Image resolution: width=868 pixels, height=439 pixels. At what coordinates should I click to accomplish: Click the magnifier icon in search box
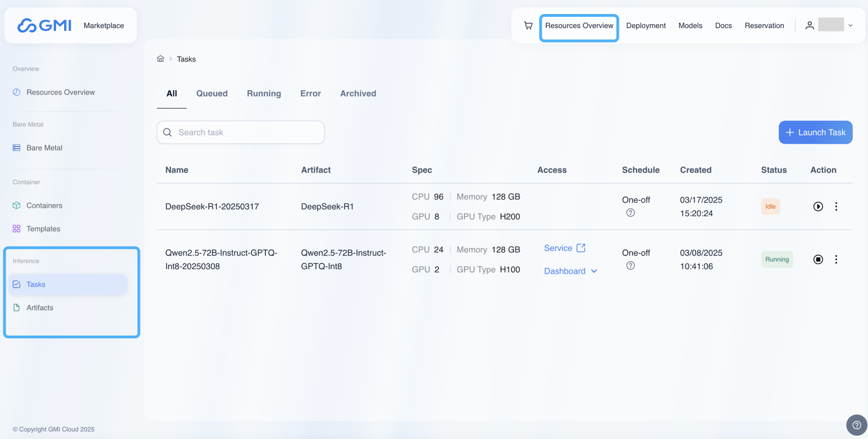coord(168,132)
